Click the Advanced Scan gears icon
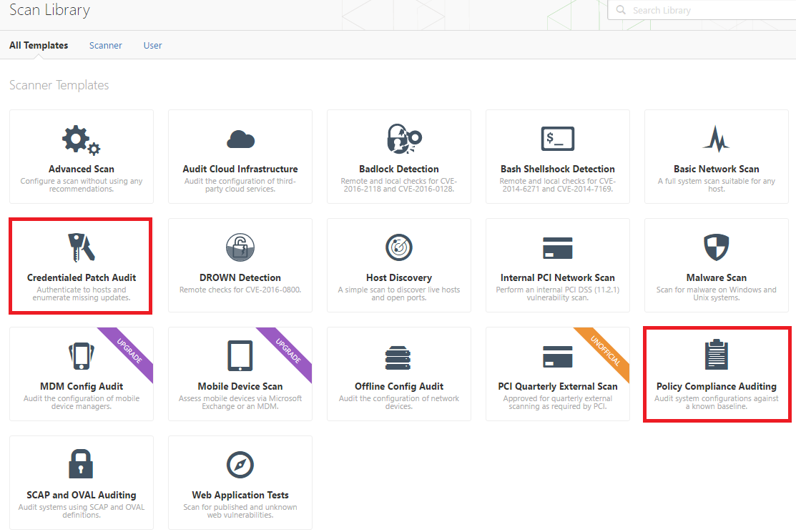796x532 pixels. coord(81,139)
